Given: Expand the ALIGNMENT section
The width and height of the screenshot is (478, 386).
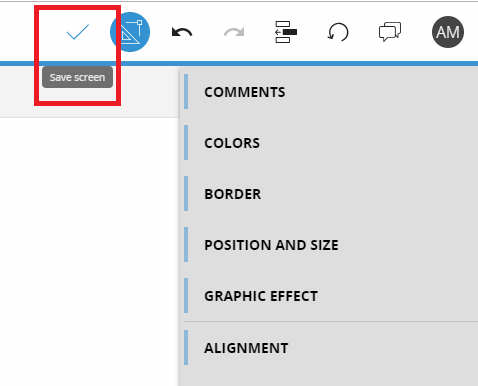Looking at the screenshot, I should pyautogui.click(x=331, y=348).
